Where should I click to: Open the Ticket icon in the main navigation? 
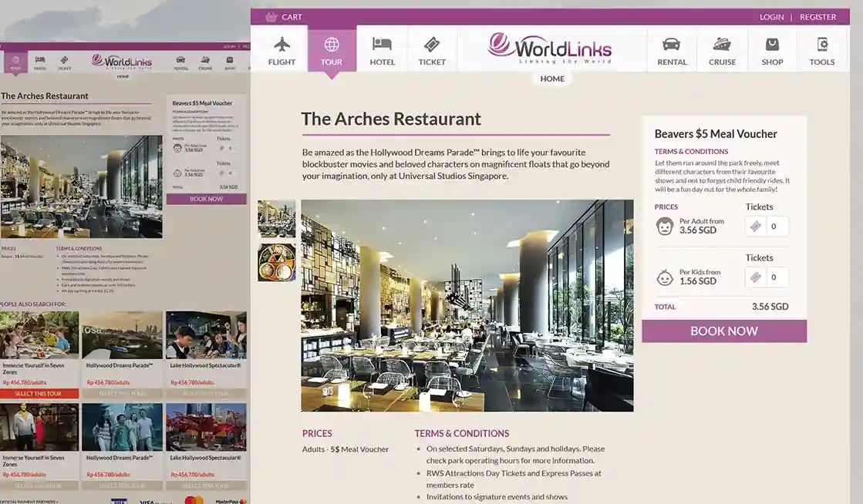coord(432,44)
